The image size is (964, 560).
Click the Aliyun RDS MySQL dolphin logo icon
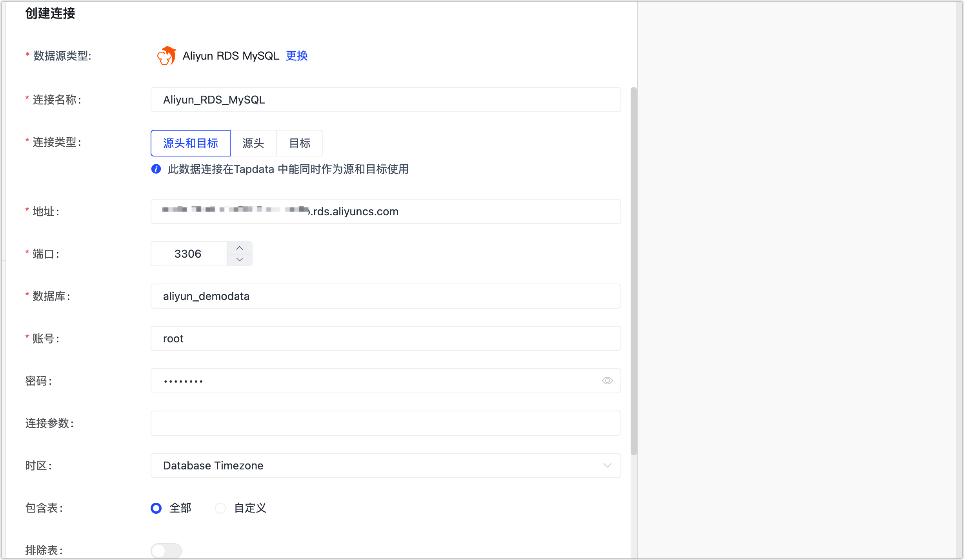pyautogui.click(x=166, y=56)
